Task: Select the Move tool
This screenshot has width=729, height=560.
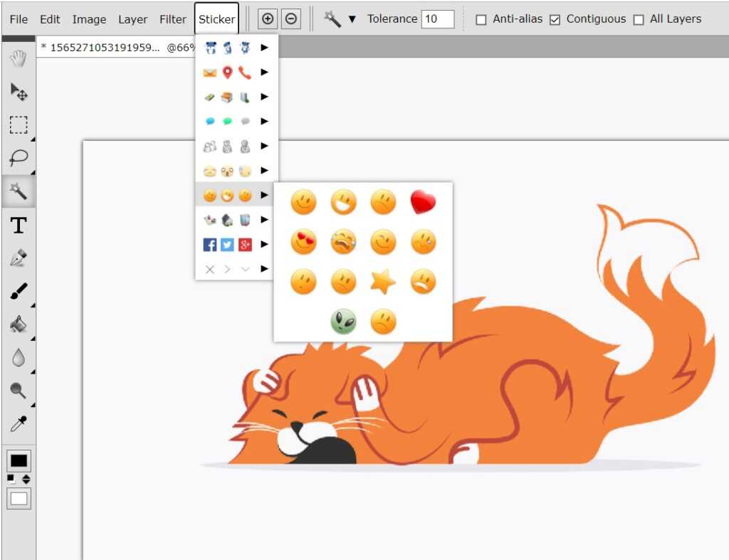Action: coord(19,91)
